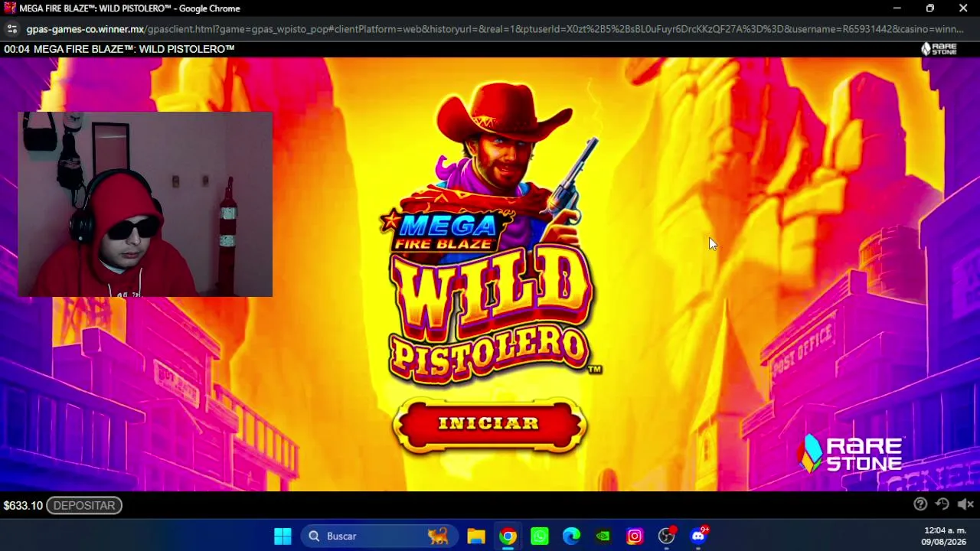Unmute the game sound speaker icon
This screenshot has height=551, width=980.
(x=965, y=504)
